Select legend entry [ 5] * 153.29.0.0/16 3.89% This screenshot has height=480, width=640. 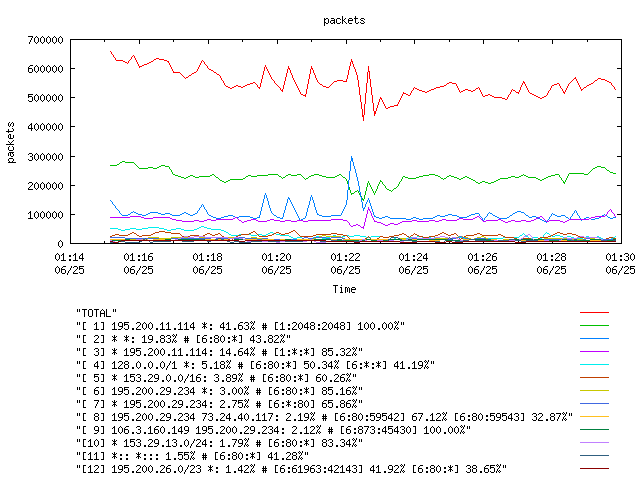(x=216, y=378)
